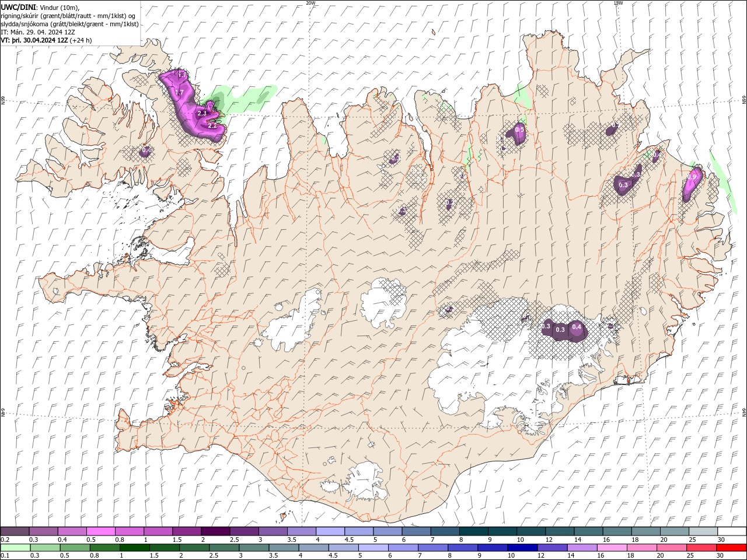Pick deep blue 10 swatch in rain scale
Image resolution: width=747 pixels, height=560 pixels.
(523, 548)
